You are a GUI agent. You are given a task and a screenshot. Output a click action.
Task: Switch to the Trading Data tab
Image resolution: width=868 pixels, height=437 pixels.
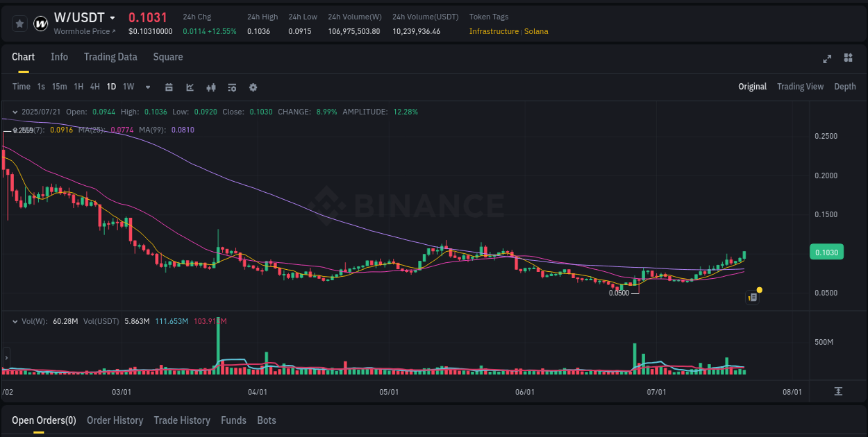[110, 57]
